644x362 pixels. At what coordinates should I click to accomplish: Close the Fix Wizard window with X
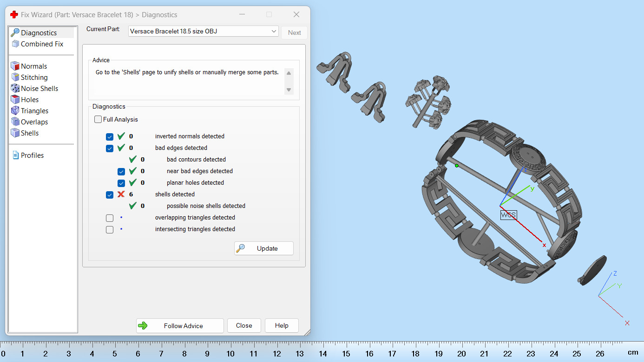296,14
